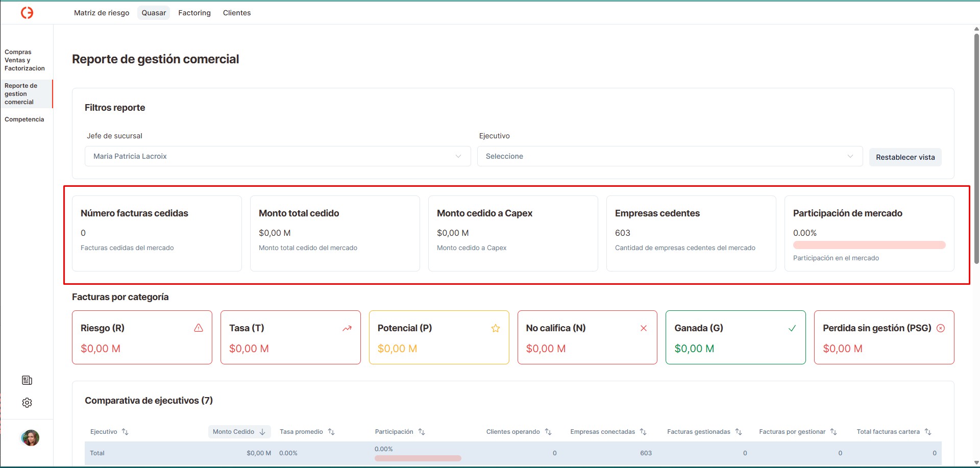This screenshot has height=468, width=980.
Task: Go to Competencia sidebar link
Action: click(24, 119)
